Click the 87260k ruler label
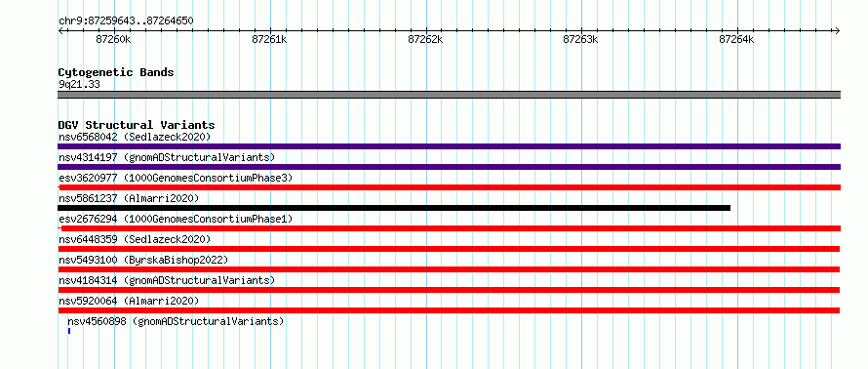Image resolution: width=868 pixels, height=369 pixels. 113,39
